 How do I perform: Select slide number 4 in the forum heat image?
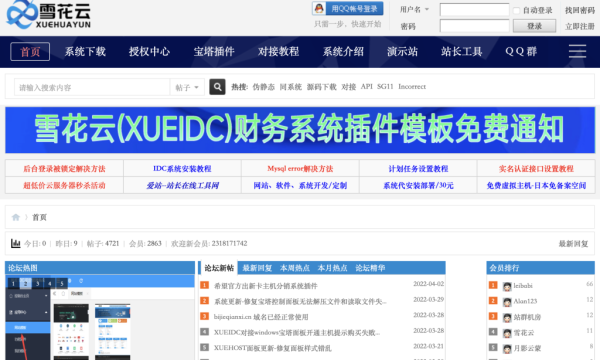tap(50, 283)
